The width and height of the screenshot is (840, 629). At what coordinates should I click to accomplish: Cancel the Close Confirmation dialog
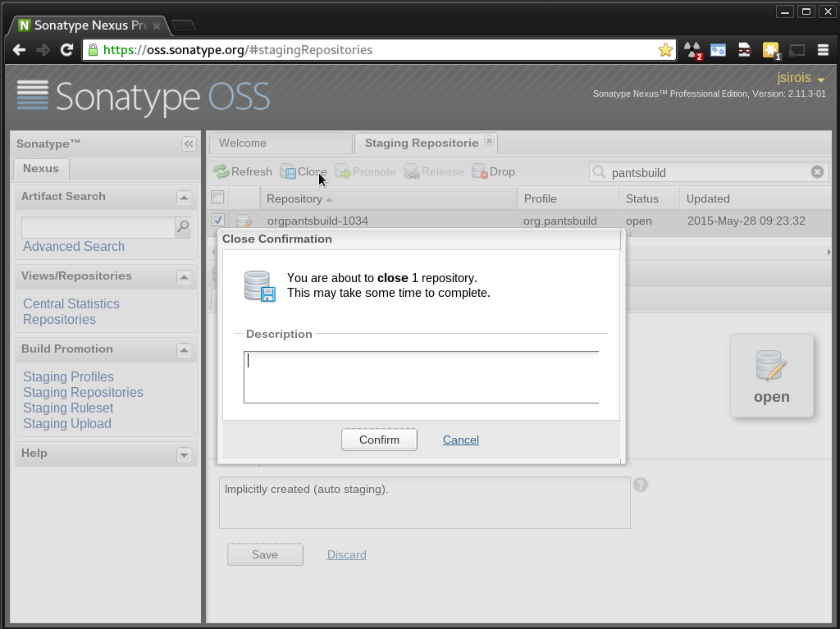(x=461, y=440)
